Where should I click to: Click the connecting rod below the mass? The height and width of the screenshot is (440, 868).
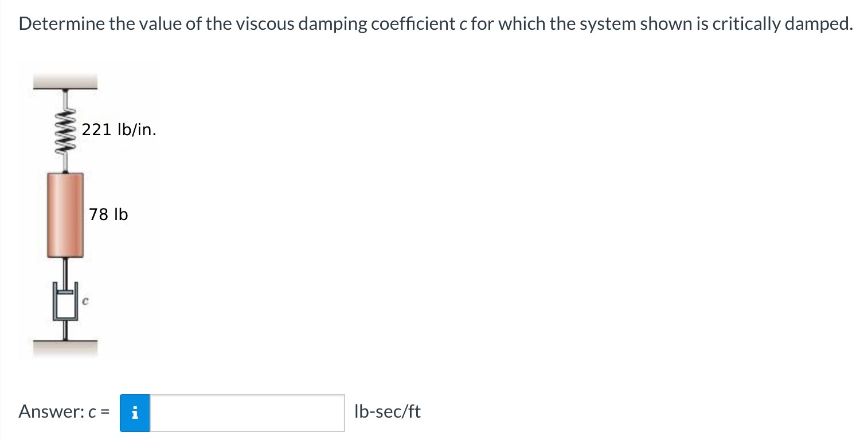tap(65, 268)
